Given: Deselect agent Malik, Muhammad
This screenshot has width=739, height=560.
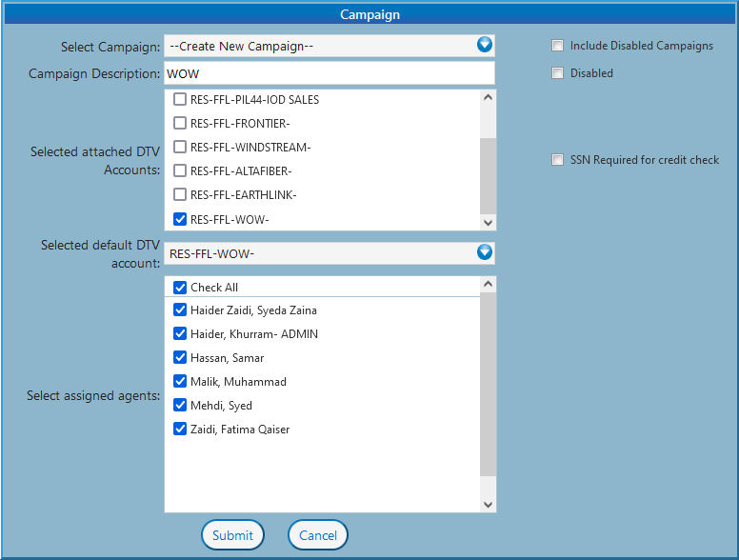Looking at the screenshot, I should [180, 381].
